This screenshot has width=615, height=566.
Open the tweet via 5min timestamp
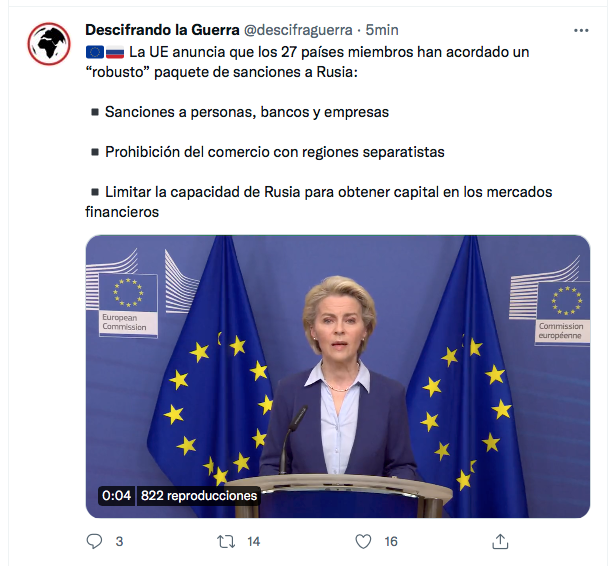pyautogui.click(x=382, y=30)
